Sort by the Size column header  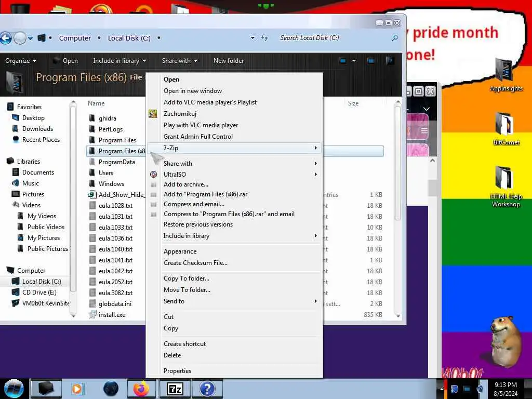[353, 103]
